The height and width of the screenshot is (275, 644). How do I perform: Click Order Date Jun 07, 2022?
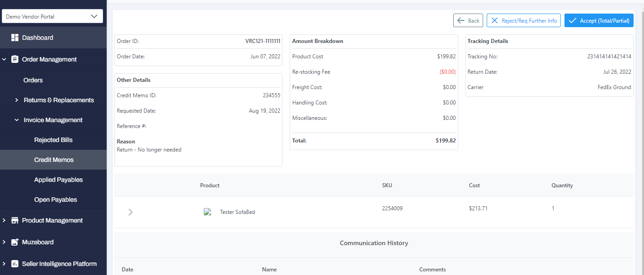click(x=265, y=57)
